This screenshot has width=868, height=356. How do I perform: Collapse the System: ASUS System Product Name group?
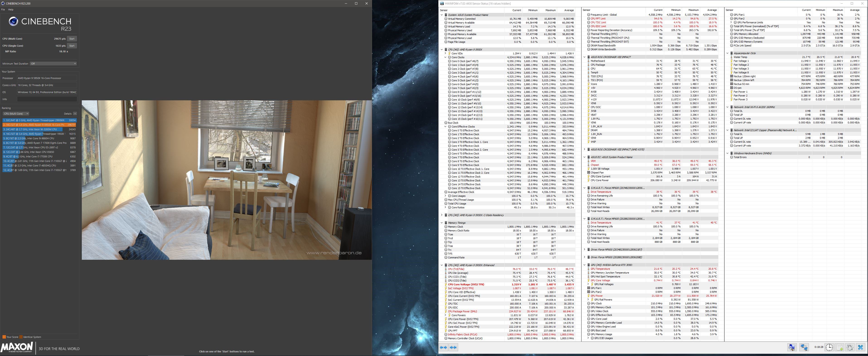click(x=442, y=15)
